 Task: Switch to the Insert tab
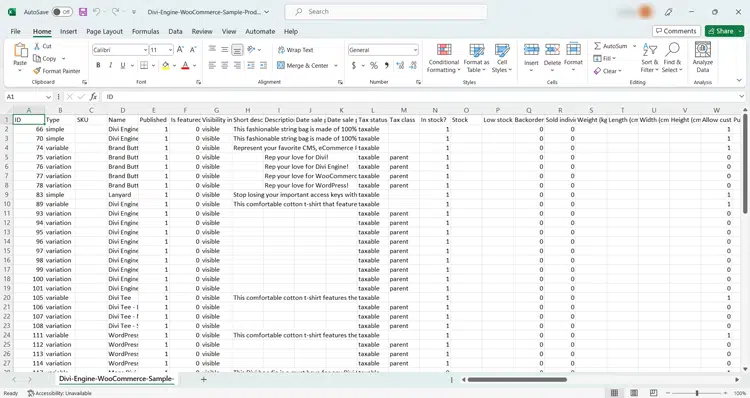coord(68,32)
